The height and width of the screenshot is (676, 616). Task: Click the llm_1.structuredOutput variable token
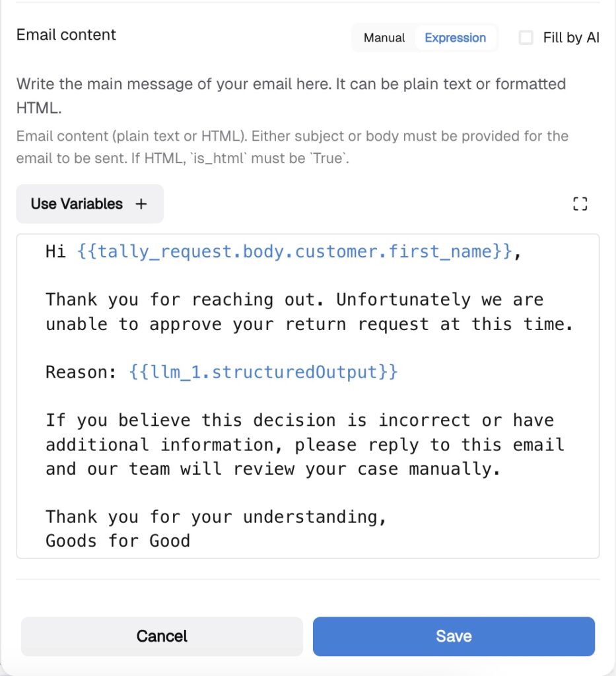pos(263,372)
